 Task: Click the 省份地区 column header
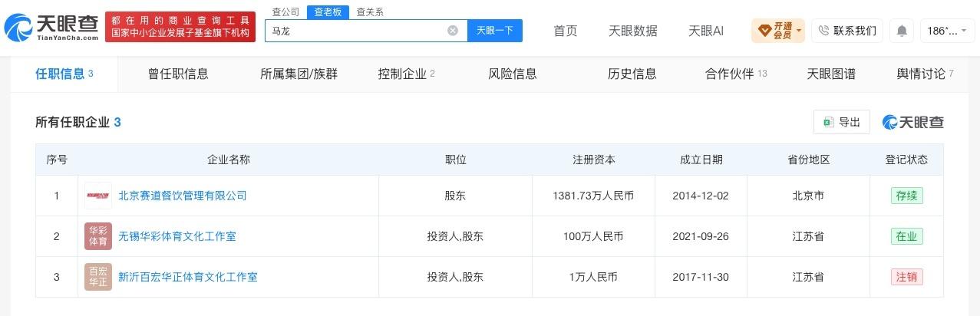point(809,160)
